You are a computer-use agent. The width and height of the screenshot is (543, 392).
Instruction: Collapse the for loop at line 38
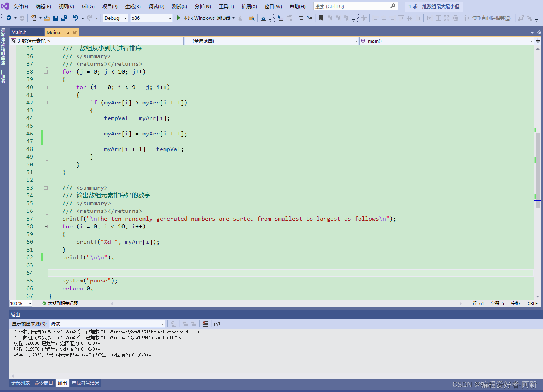coord(46,72)
